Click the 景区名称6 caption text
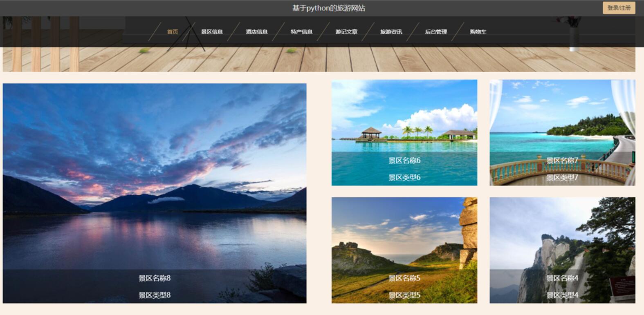644x315 pixels. tap(404, 161)
